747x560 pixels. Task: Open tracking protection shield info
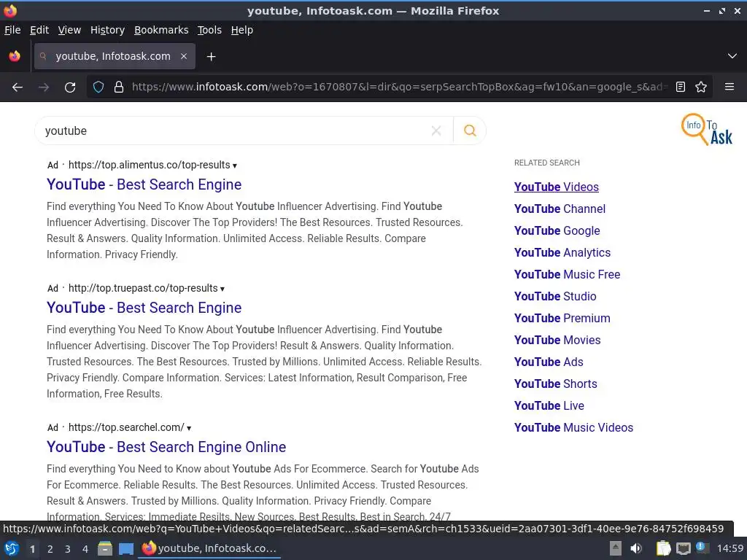(x=98, y=87)
